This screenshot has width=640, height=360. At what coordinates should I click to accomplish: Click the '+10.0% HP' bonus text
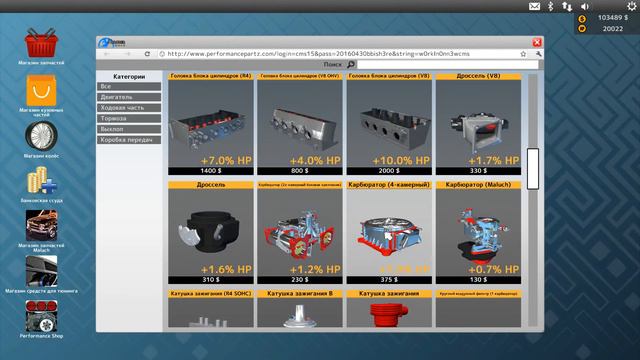[x=401, y=160]
